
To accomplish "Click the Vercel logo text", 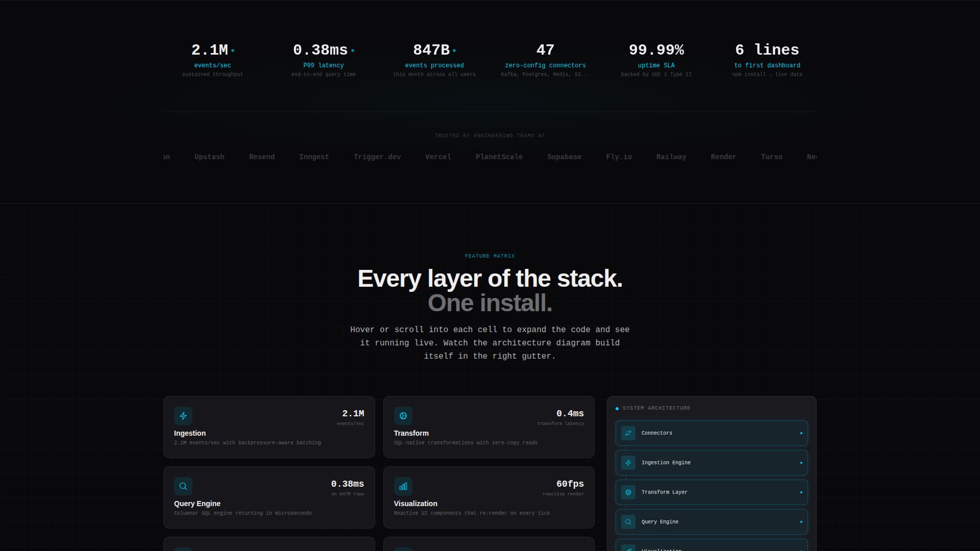I will click(438, 157).
